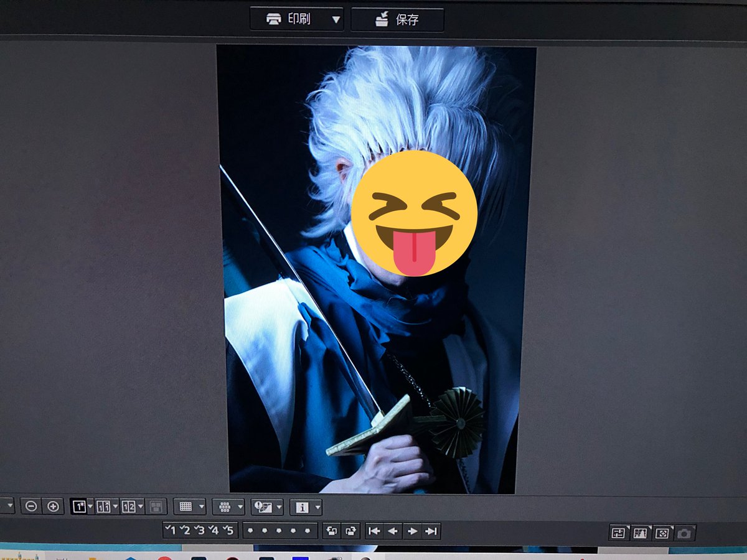Click the greyed multi-pane layout icon
The height and width of the screenshot is (560, 747).
pyautogui.click(x=156, y=506)
